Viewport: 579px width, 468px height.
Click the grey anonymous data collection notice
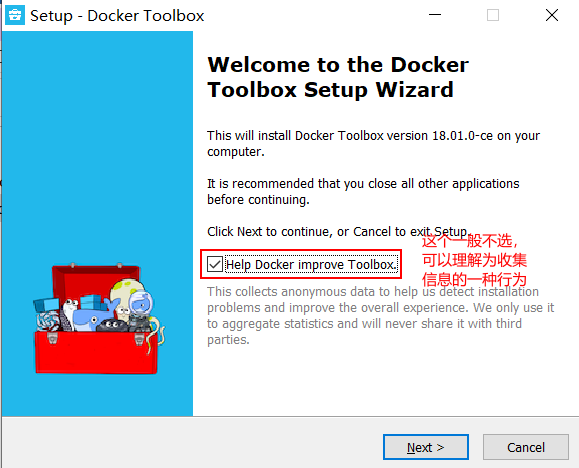380,315
